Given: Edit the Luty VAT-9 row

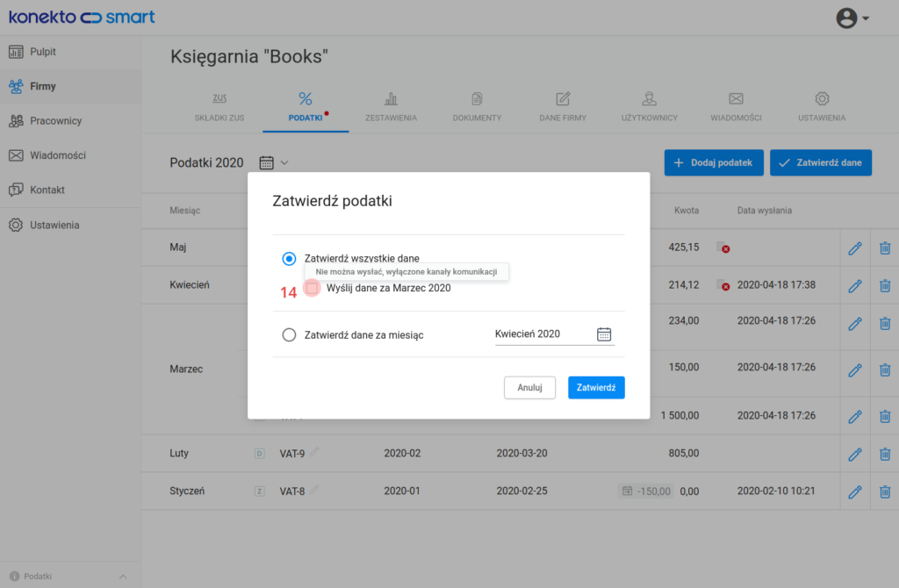Looking at the screenshot, I should [855, 455].
